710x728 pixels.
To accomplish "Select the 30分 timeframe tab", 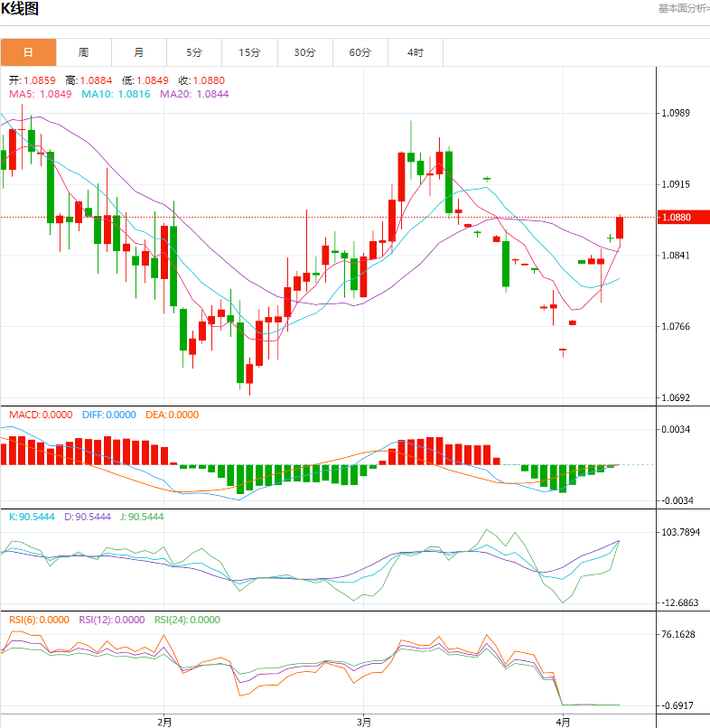I will pos(304,52).
